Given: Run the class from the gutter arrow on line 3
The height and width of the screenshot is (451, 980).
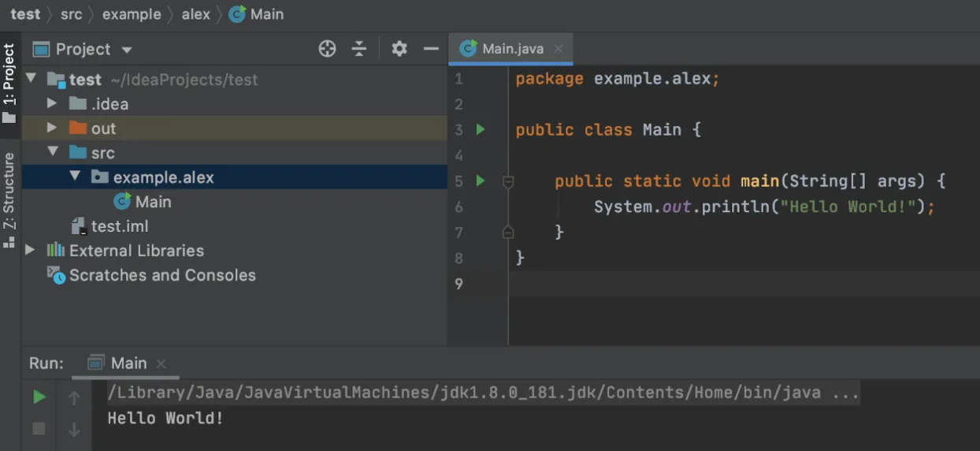Looking at the screenshot, I should (481, 129).
